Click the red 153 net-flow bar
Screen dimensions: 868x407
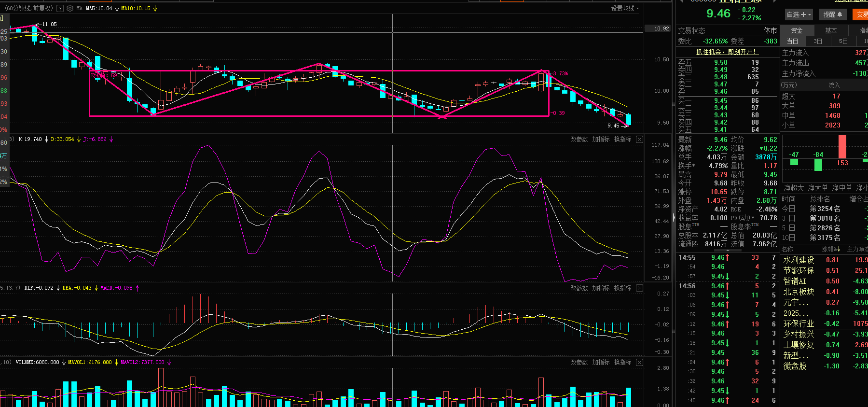click(x=842, y=147)
